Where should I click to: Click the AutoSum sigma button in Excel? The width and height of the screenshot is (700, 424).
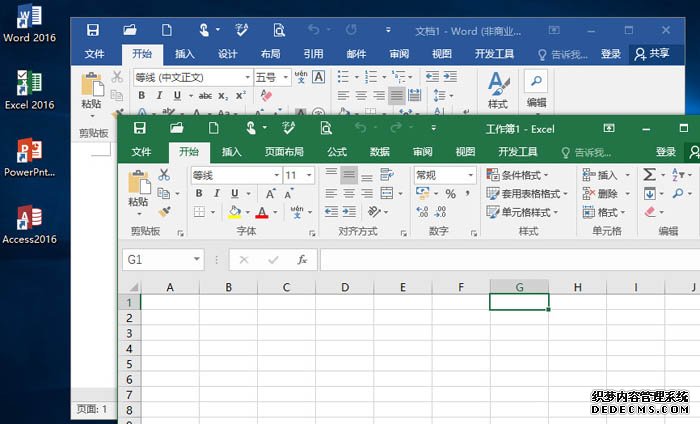(650, 175)
